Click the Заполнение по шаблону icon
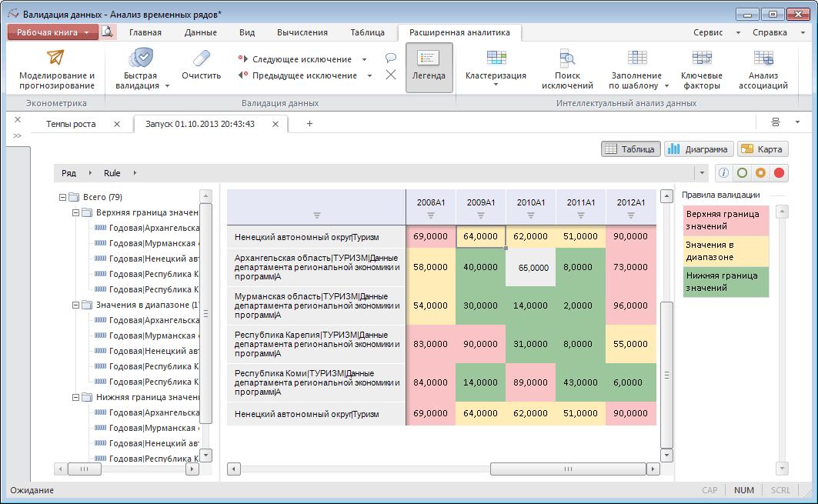This screenshot has width=818, height=504. (x=636, y=58)
